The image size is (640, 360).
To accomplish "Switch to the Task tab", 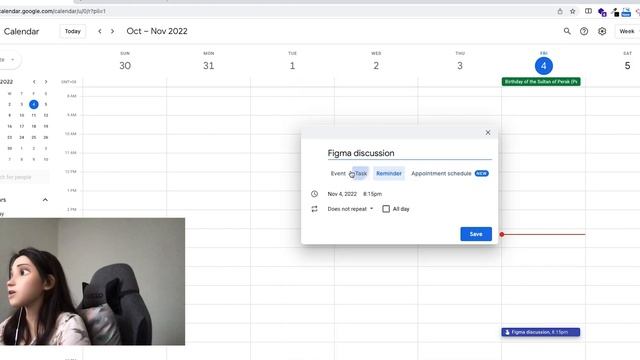I will [x=361, y=173].
